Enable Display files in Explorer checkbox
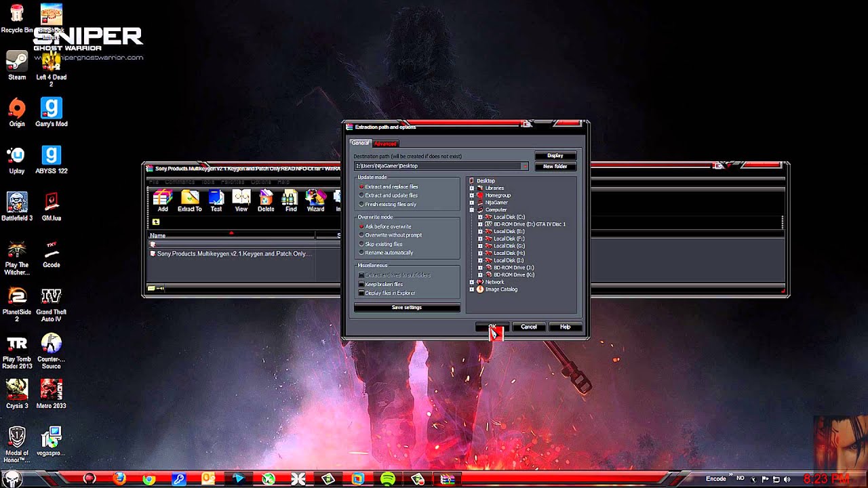The height and width of the screenshot is (488, 868). (361, 293)
